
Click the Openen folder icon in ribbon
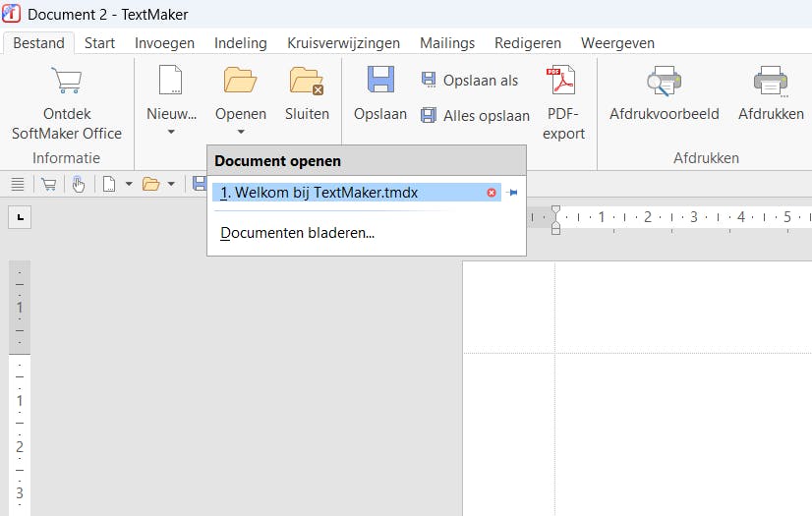click(240, 81)
